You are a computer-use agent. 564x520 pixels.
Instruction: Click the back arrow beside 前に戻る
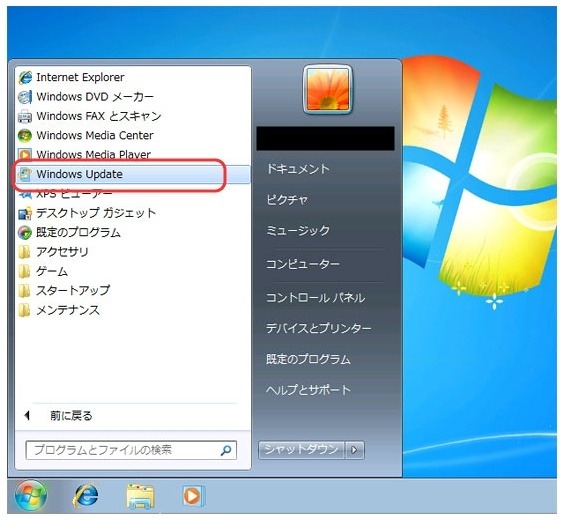27,416
